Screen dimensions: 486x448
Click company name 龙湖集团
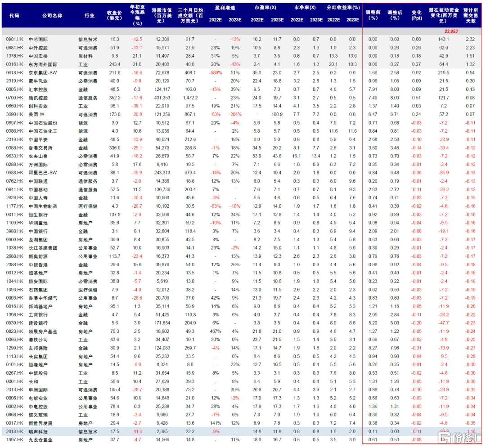[38, 240]
